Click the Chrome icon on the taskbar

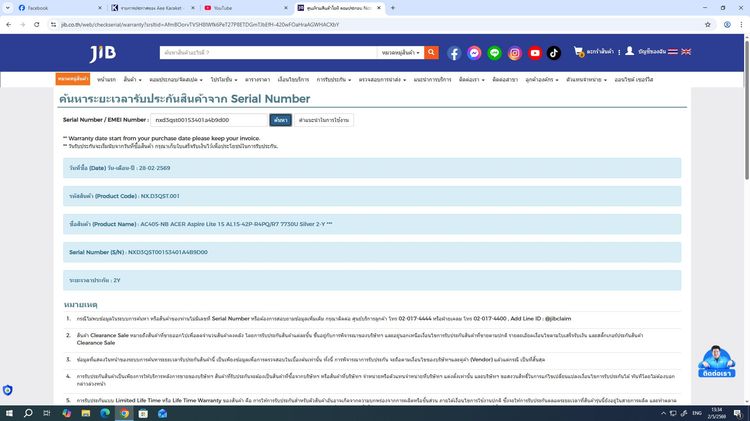[124, 413]
